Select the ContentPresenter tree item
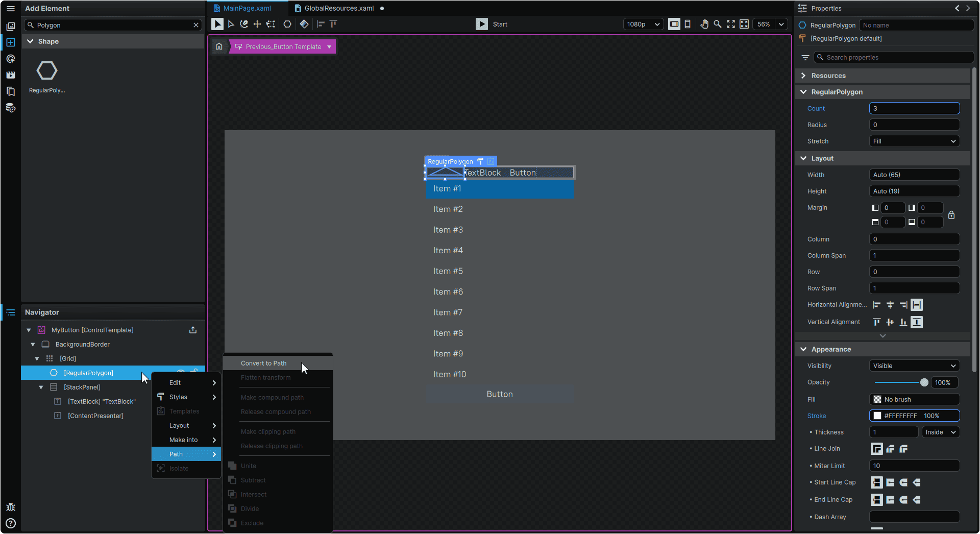 pos(95,416)
